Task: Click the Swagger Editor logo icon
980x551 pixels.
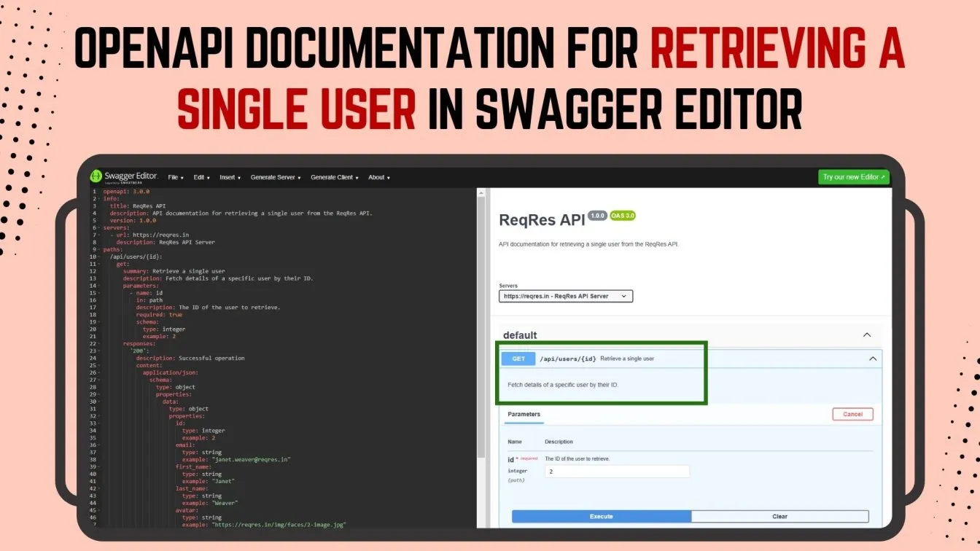Action: pos(96,176)
